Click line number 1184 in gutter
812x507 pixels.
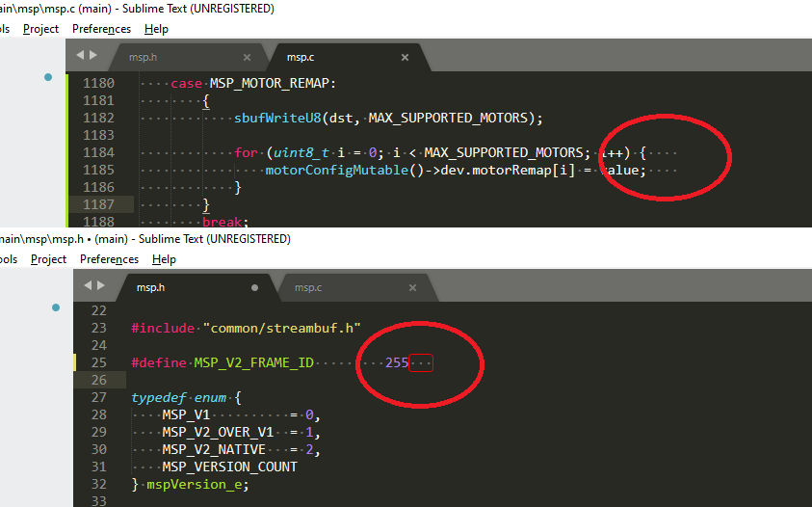tap(98, 153)
